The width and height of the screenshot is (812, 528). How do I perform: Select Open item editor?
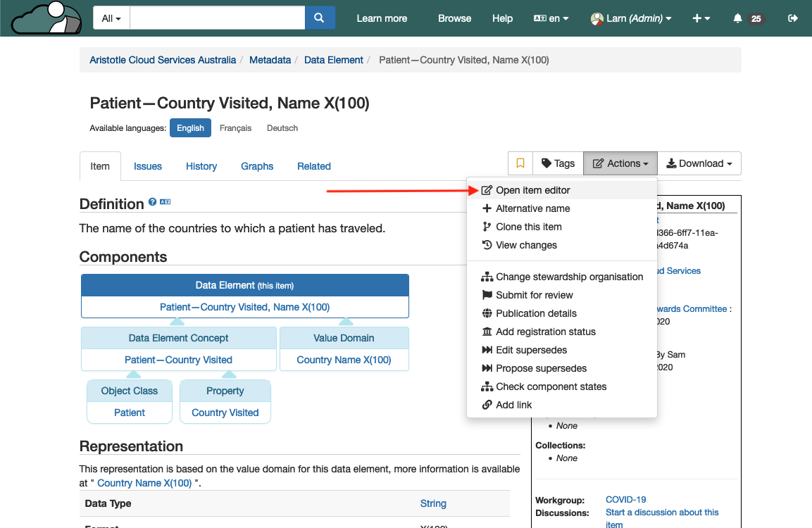tap(532, 190)
